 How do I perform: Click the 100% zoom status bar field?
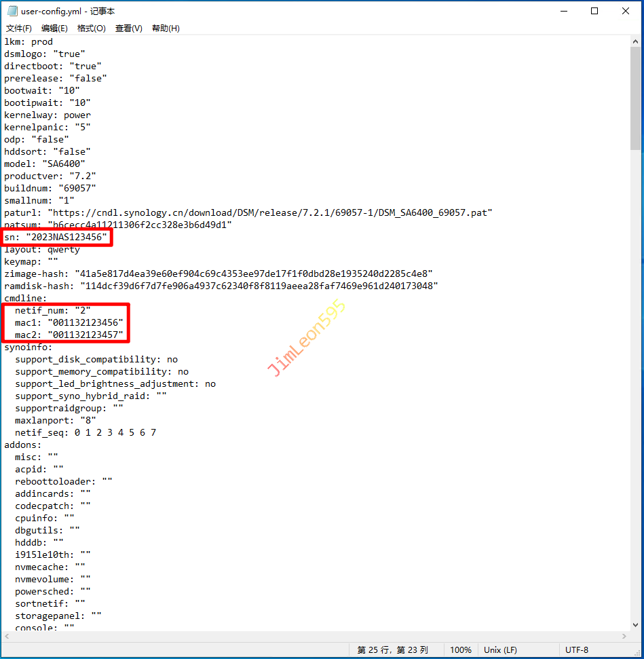[460, 649]
